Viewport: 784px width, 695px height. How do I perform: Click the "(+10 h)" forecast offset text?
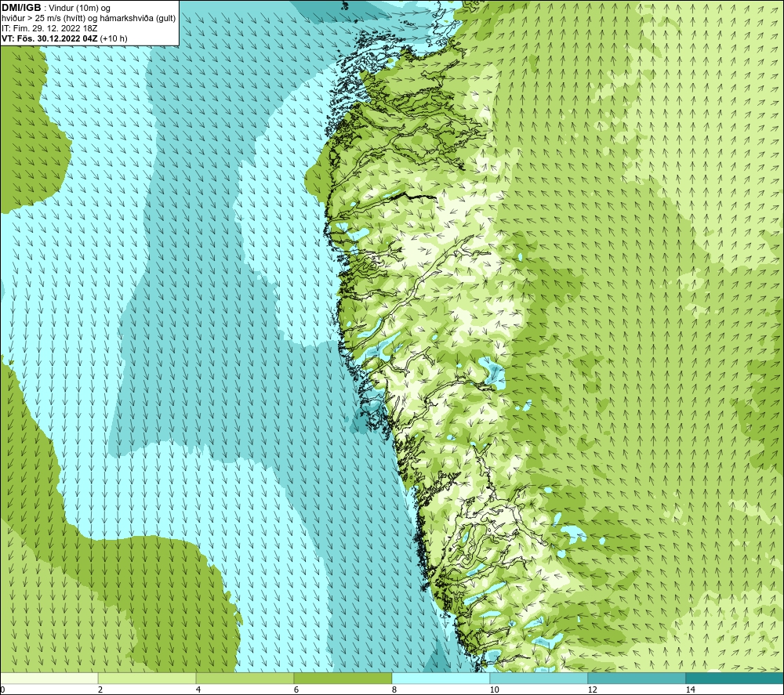[x=114, y=38]
